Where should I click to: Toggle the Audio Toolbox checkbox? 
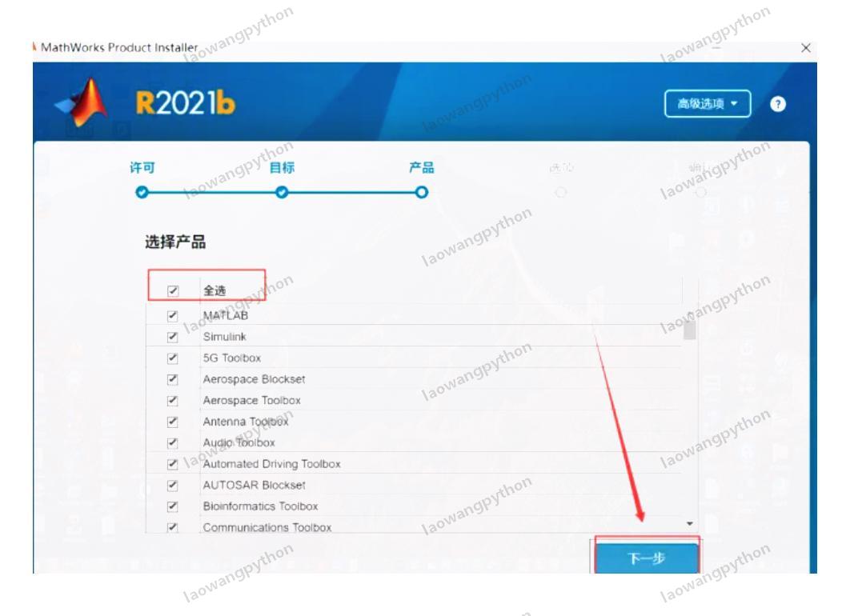[172, 442]
